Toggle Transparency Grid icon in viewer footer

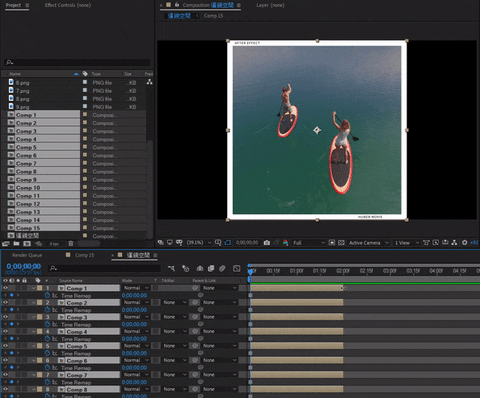(341, 243)
